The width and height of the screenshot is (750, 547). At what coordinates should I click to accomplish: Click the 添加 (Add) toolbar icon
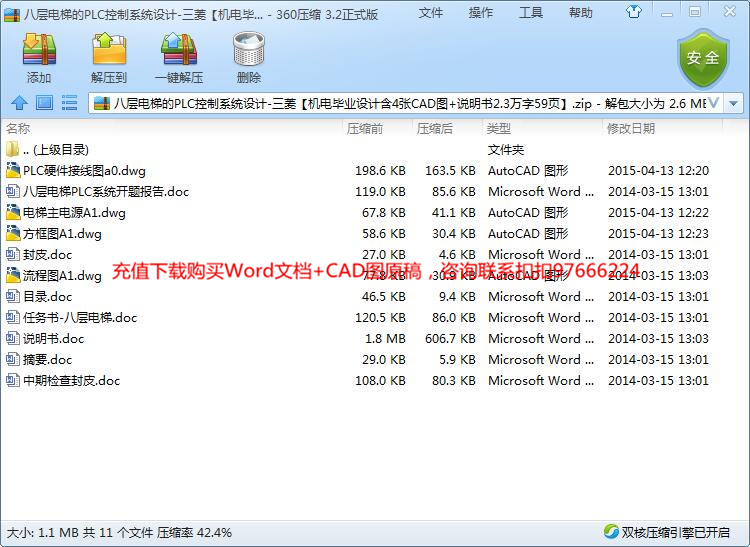click(x=39, y=49)
